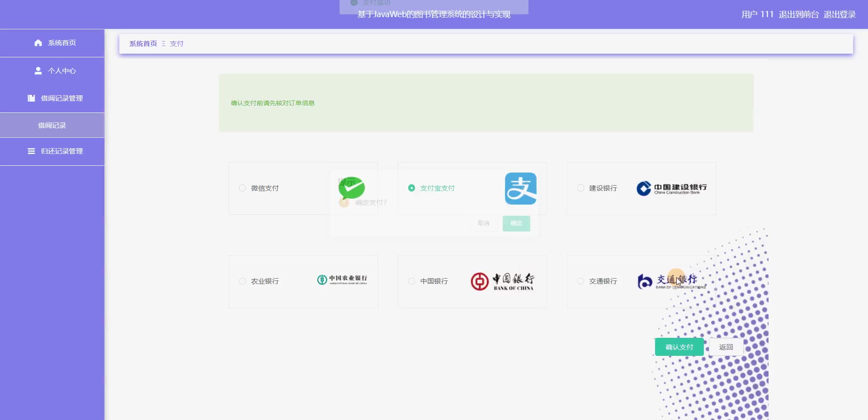
Task: Click the 系统首页 breadcrumb link
Action: [x=143, y=44]
